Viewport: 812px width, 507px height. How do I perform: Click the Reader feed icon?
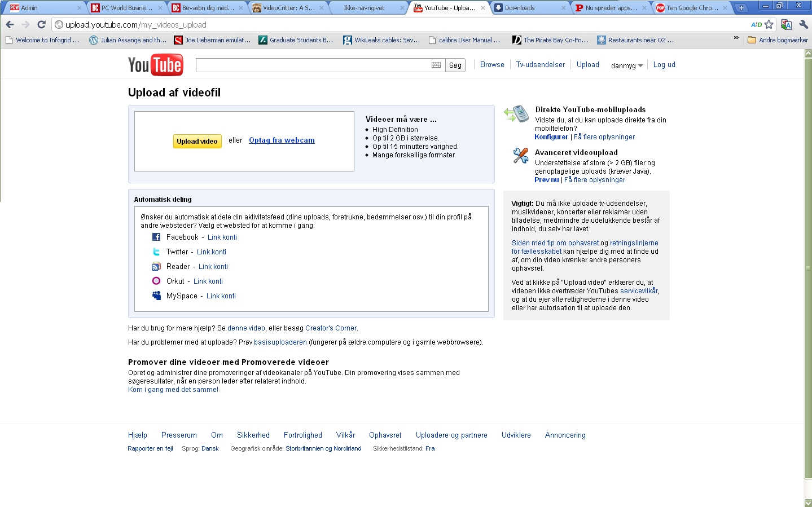pos(156,267)
